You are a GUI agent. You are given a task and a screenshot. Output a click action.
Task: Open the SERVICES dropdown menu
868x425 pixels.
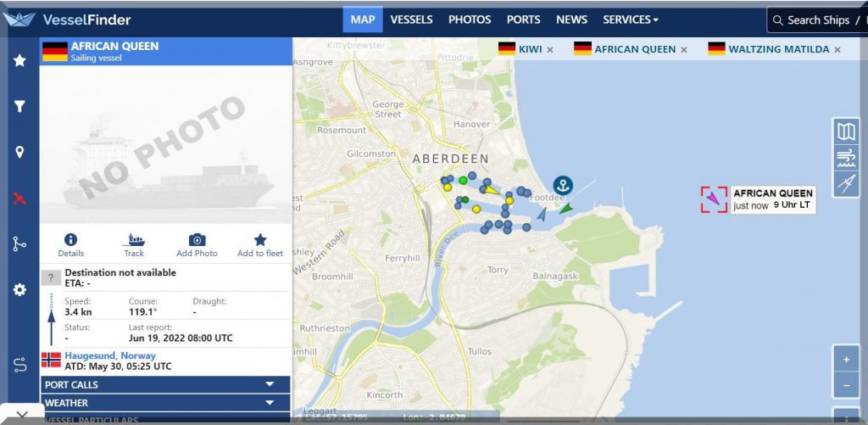coord(630,20)
